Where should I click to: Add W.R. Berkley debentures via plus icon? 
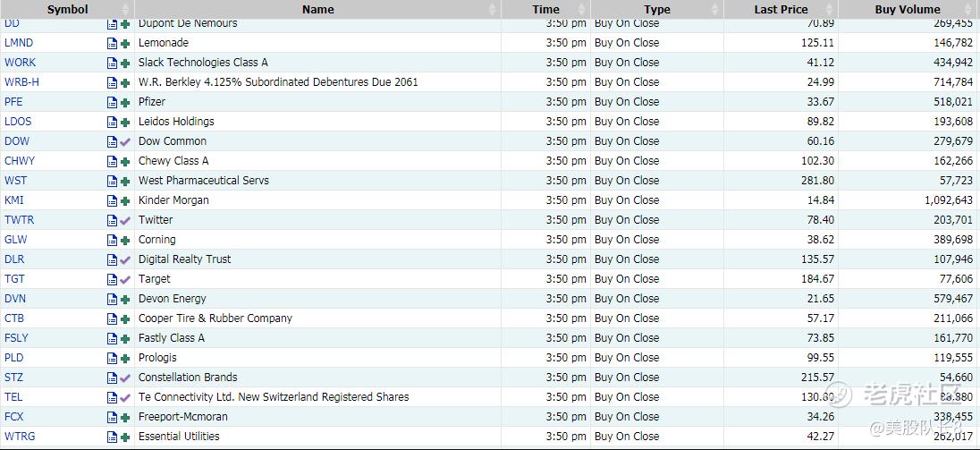click(x=125, y=83)
